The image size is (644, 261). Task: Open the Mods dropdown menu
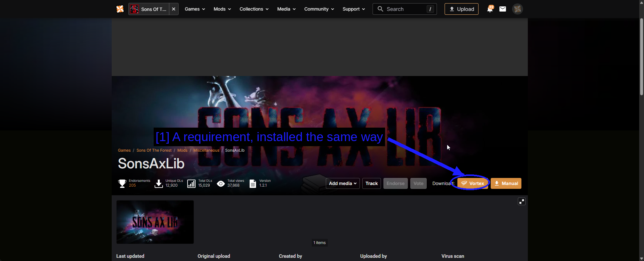click(x=222, y=9)
